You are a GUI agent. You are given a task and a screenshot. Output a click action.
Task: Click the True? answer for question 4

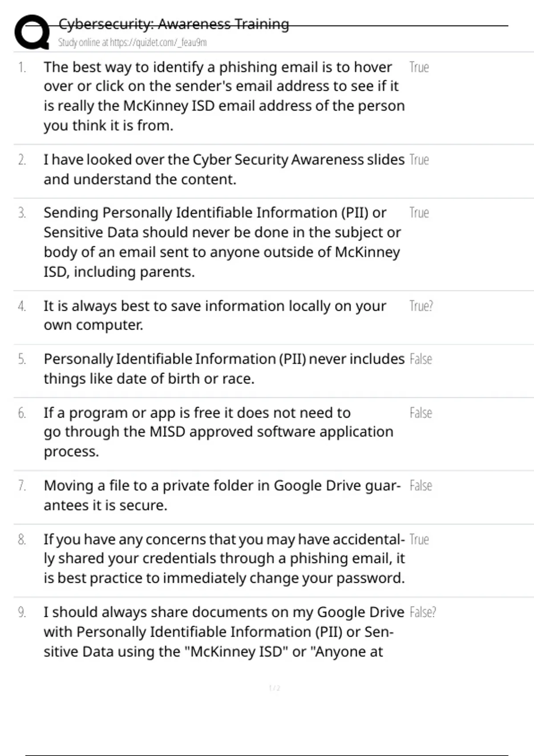[421, 306]
